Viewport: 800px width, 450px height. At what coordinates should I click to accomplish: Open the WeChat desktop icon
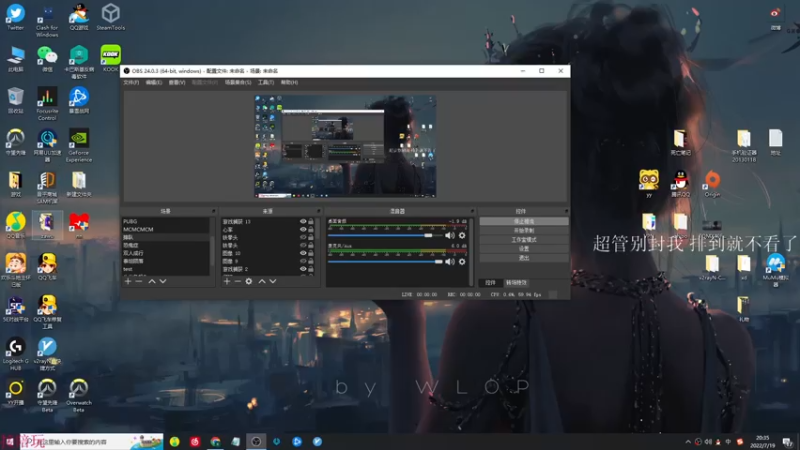(x=47, y=58)
